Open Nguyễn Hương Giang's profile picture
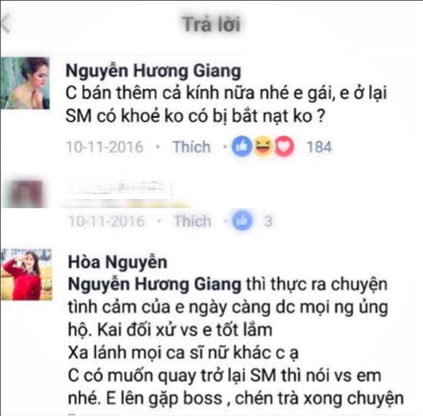The image size is (423, 416). (25, 83)
